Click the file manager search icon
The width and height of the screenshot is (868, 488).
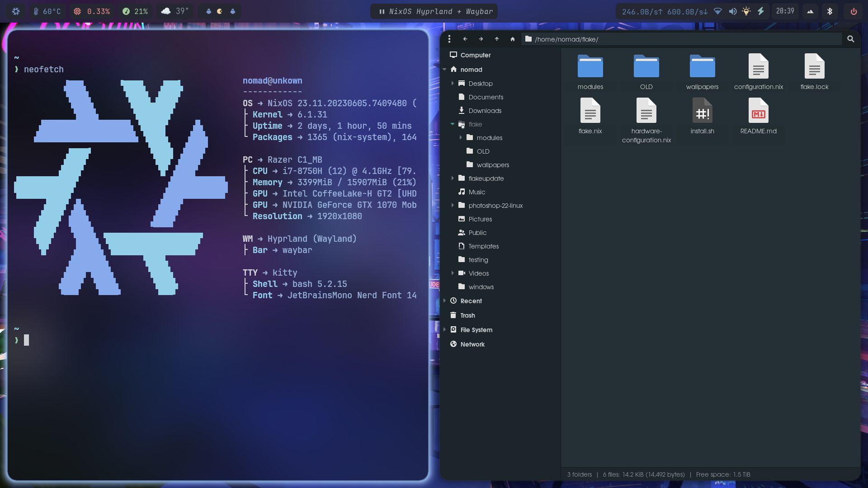pyautogui.click(x=850, y=39)
